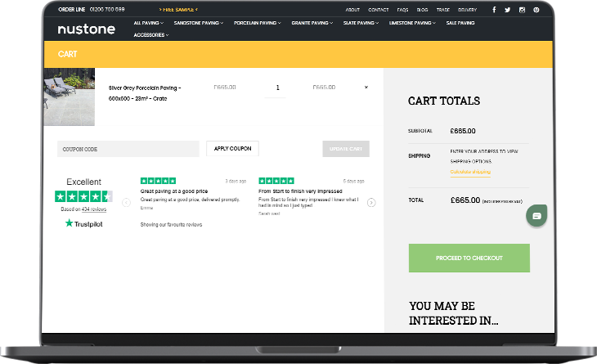
Task: Click the review title 'From Start to finish very impressed'
Action: pyautogui.click(x=300, y=191)
